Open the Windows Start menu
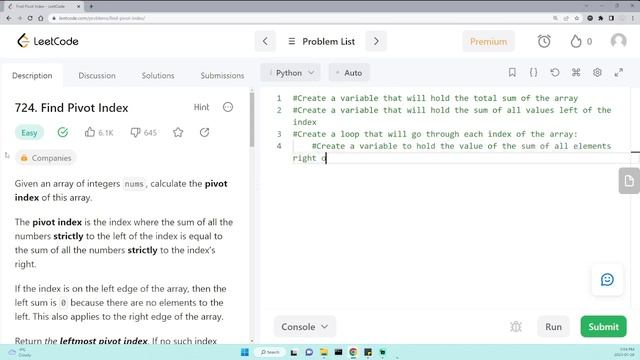This screenshot has height=360, width=640. (x=244, y=352)
